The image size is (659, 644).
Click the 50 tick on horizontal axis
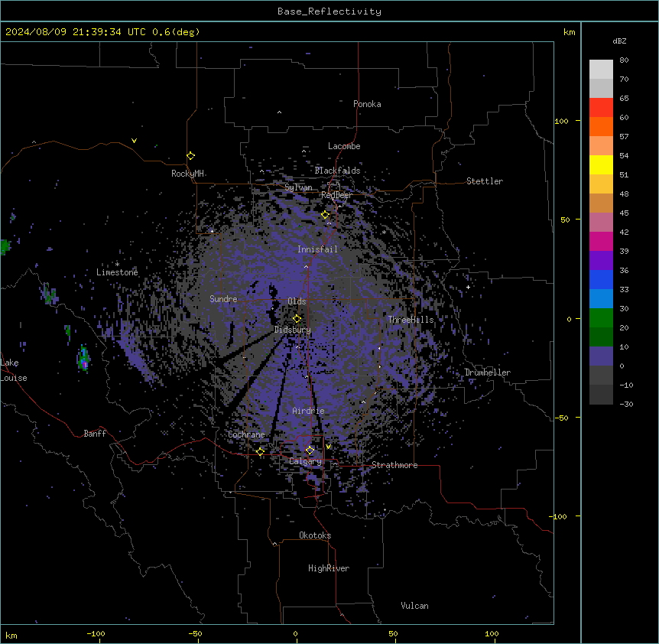pos(393,633)
